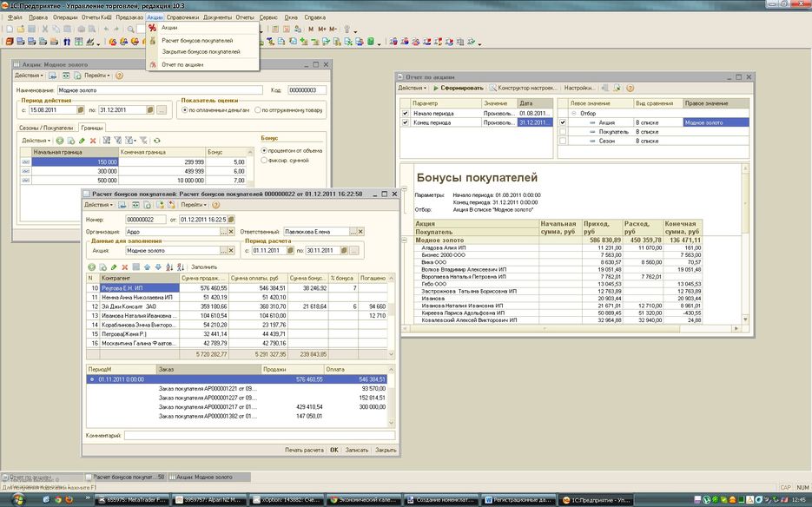Switch to 'Сезоны / Покупатели' tab
This screenshot has width=812, height=507.
coord(47,128)
